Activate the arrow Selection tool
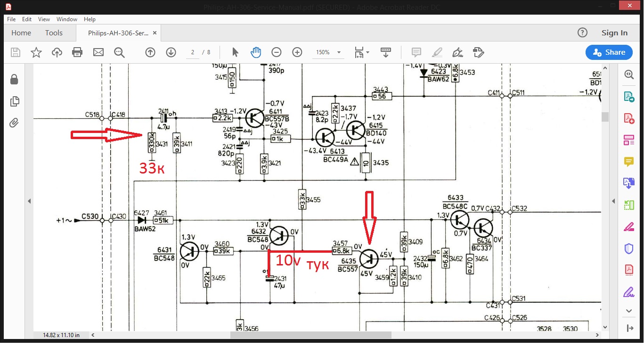The image size is (644, 364). click(236, 52)
